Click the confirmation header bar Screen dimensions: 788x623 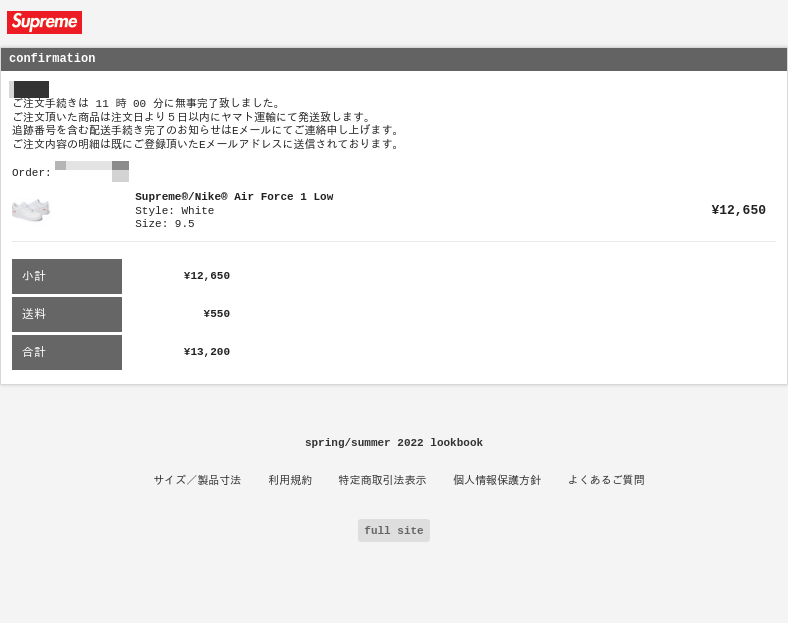394,59
